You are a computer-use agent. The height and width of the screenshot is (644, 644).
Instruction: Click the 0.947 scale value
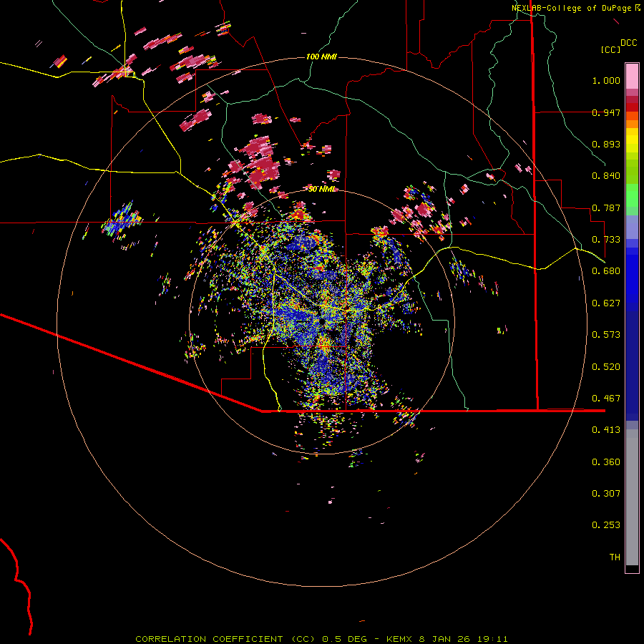tap(606, 112)
